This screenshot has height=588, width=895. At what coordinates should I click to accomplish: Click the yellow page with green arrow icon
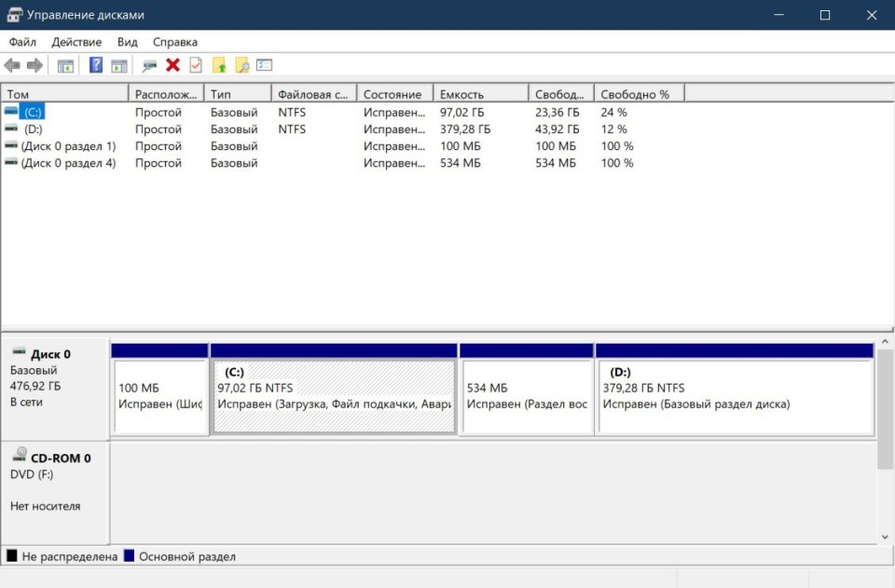point(219,65)
